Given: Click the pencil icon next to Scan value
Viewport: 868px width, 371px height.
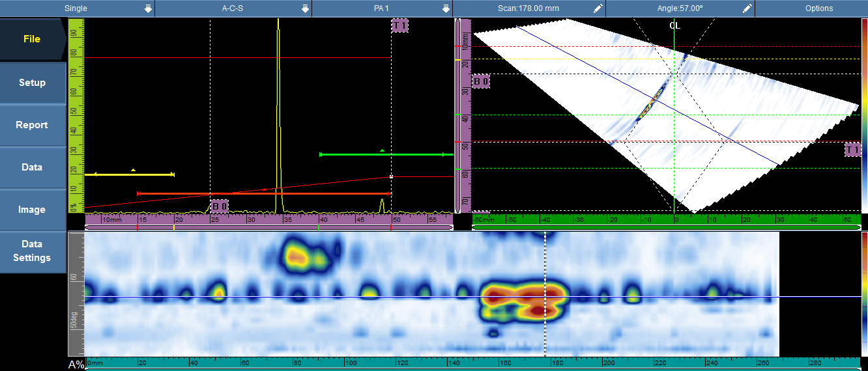Looking at the screenshot, I should [x=598, y=8].
